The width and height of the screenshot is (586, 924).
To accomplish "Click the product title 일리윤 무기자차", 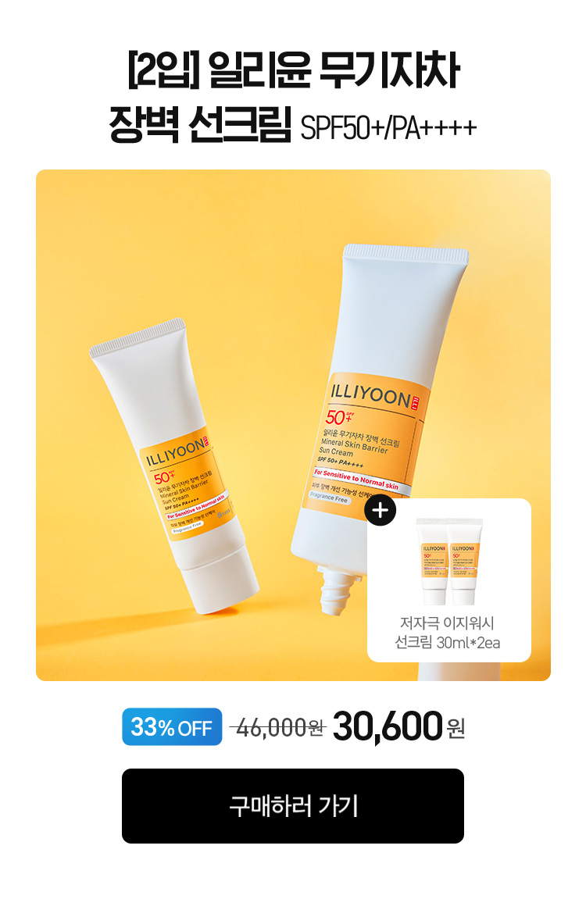I will [x=333, y=70].
